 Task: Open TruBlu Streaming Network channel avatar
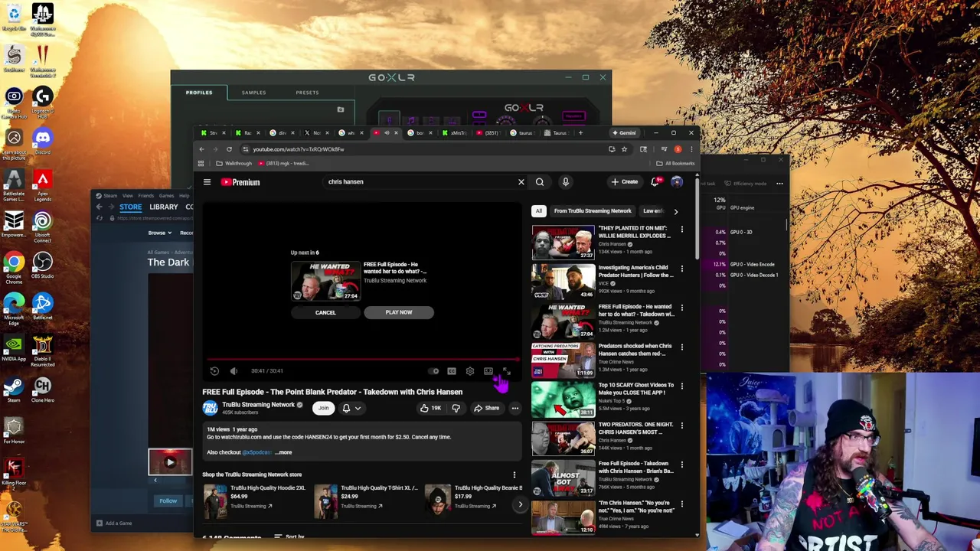click(x=210, y=408)
